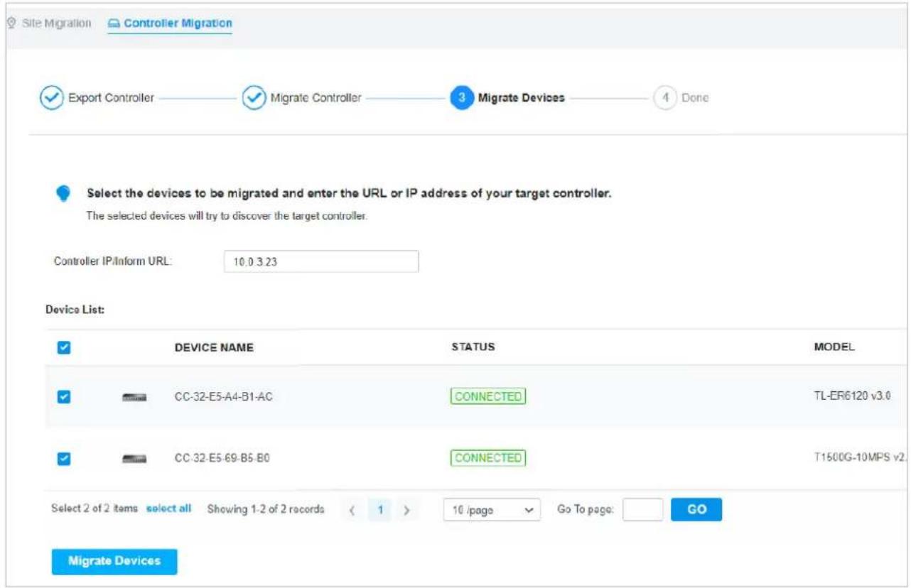This screenshot has height=588, width=911.
Task: Click CONNECTED status of CC-32-E5-69-B5-B0
Action: [x=487, y=458]
